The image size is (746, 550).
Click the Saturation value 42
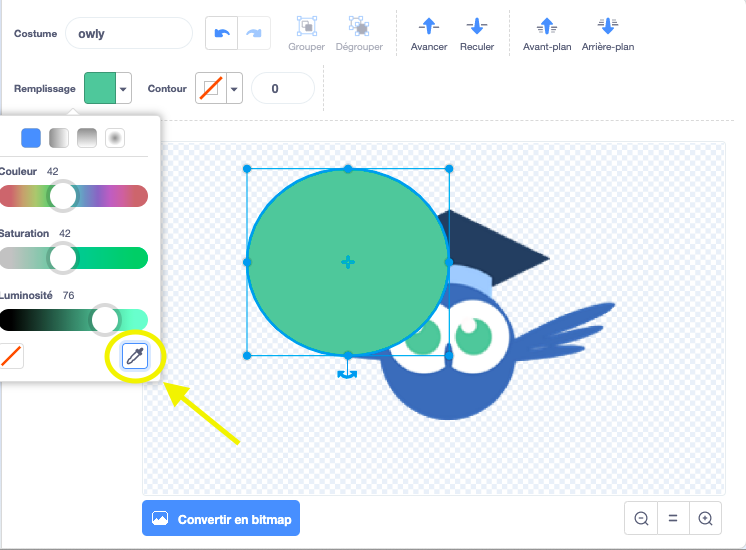[x=65, y=233]
